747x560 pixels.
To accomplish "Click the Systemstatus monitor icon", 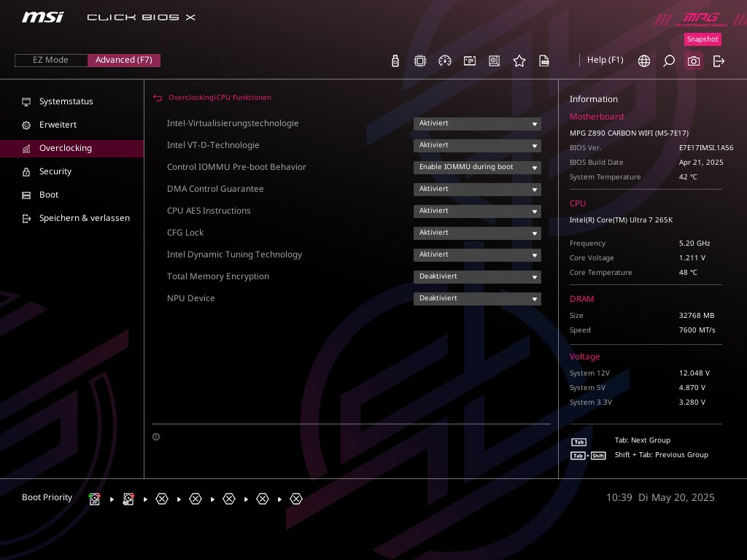I will pyautogui.click(x=26, y=101).
